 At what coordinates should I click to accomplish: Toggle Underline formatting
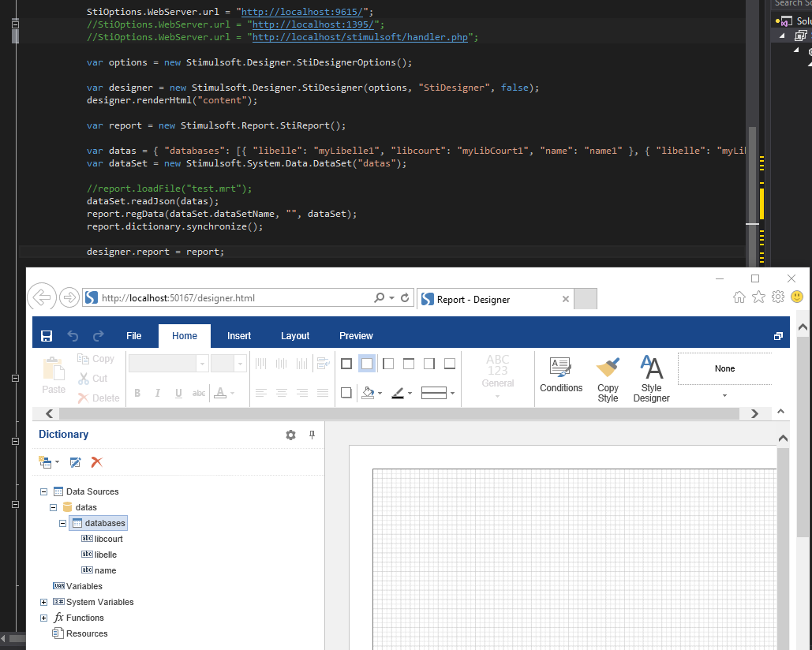[x=178, y=394]
